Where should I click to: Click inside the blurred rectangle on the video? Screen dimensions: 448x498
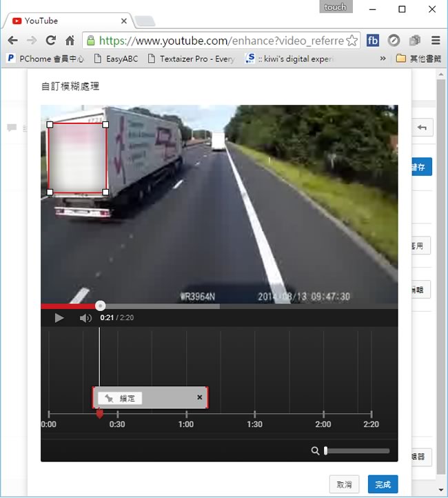[77, 159]
